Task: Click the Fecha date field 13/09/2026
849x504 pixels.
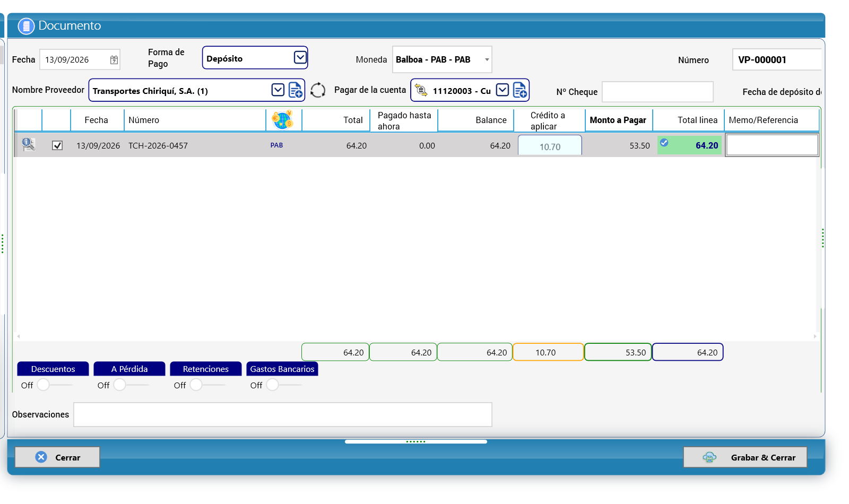Action: [x=80, y=59]
